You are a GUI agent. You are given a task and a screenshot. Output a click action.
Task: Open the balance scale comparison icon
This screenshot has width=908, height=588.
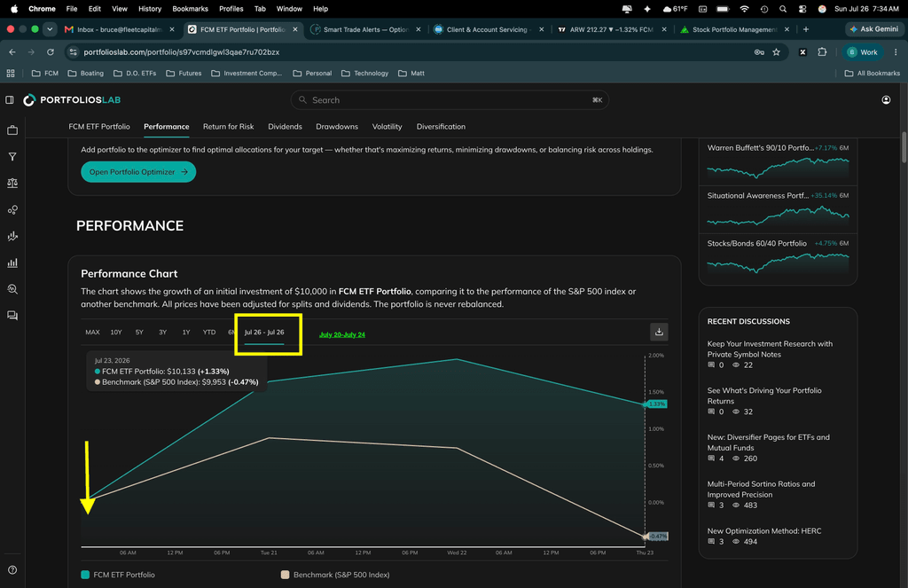coord(12,183)
